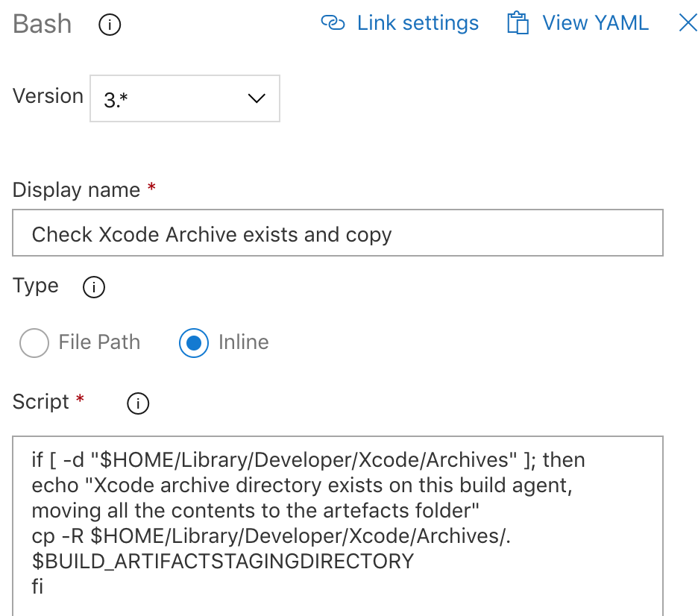Image resolution: width=698 pixels, height=616 pixels.
Task: Click inside the inline Script text area
Action: [x=337, y=522]
